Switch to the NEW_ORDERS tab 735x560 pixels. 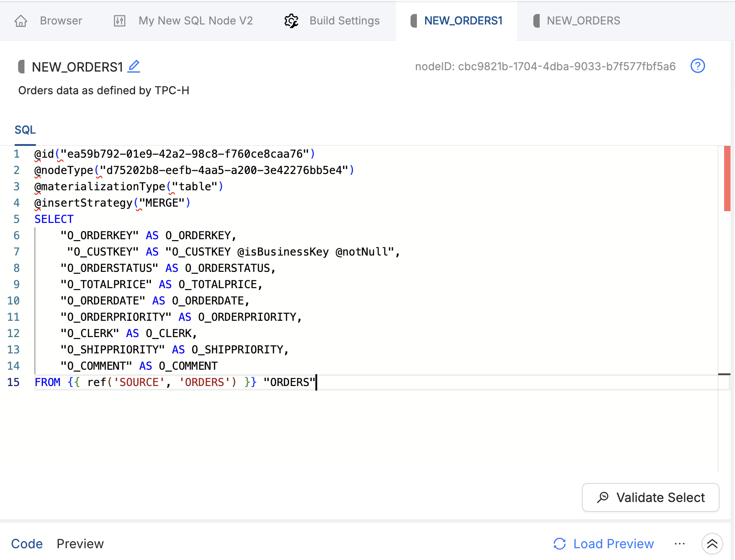click(x=583, y=21)
